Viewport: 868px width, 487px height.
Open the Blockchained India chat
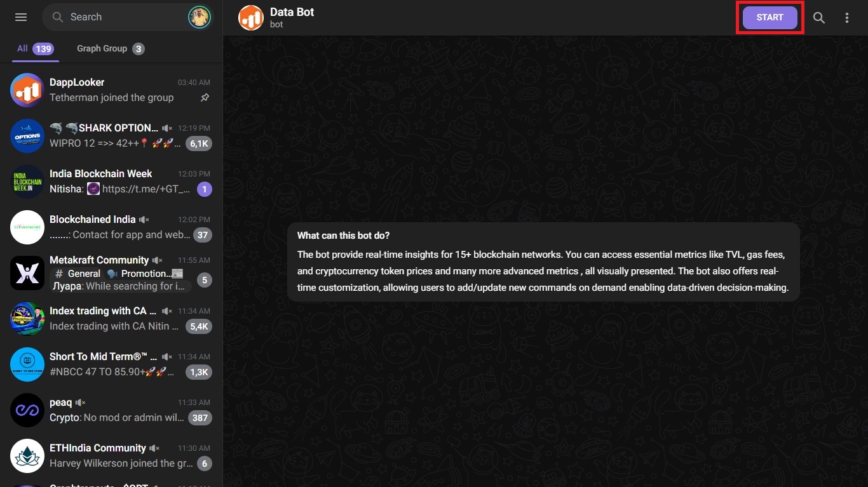point(121,227)
